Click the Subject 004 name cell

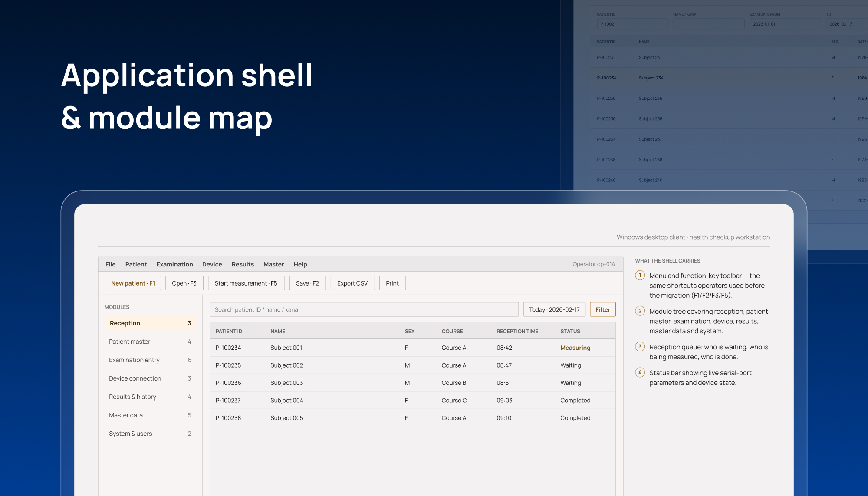pos(286,401)
